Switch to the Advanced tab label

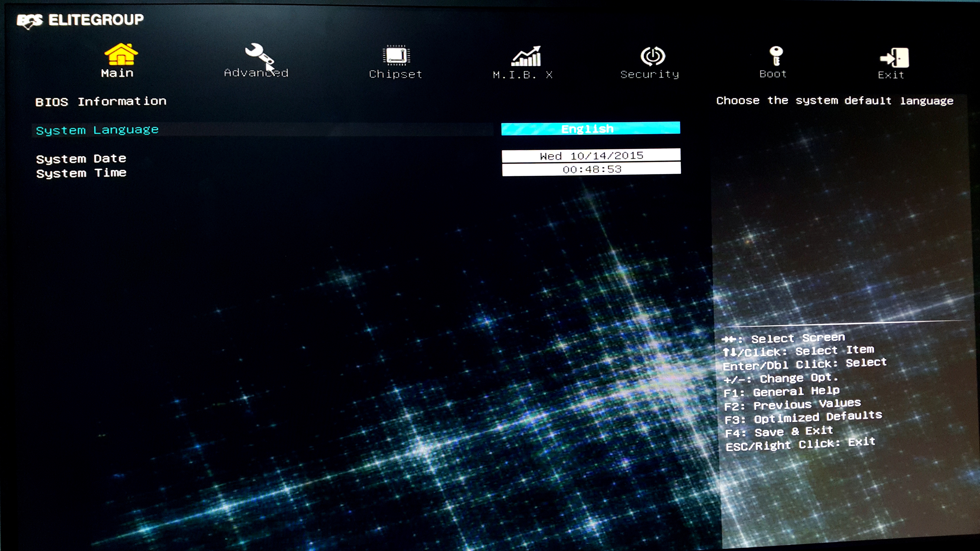click(x=256, y=73)
